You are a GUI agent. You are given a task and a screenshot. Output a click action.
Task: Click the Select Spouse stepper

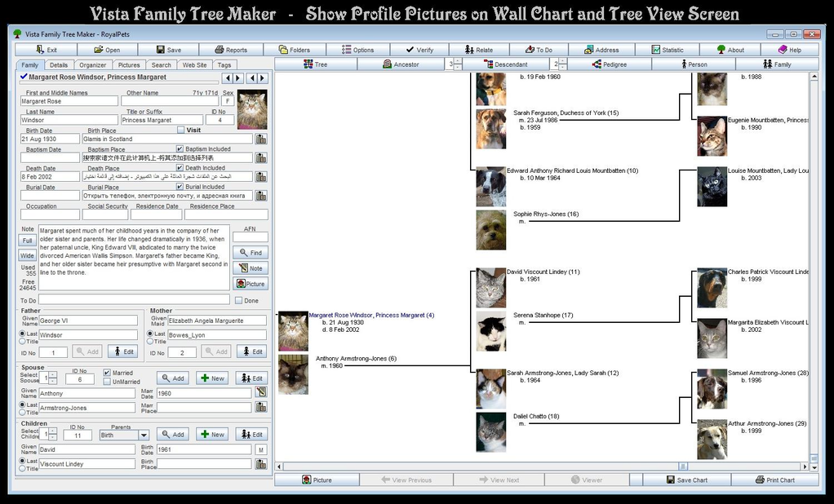(x=53, y=378)
